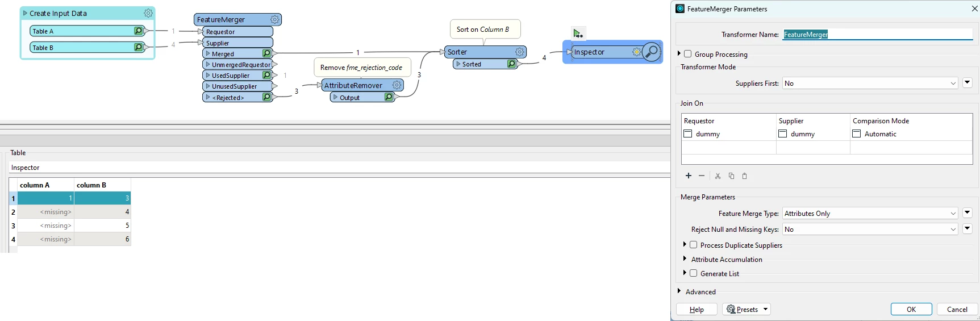Click the Help button
The width and height of the screenshot is (980, 321).
click(697, 310)
